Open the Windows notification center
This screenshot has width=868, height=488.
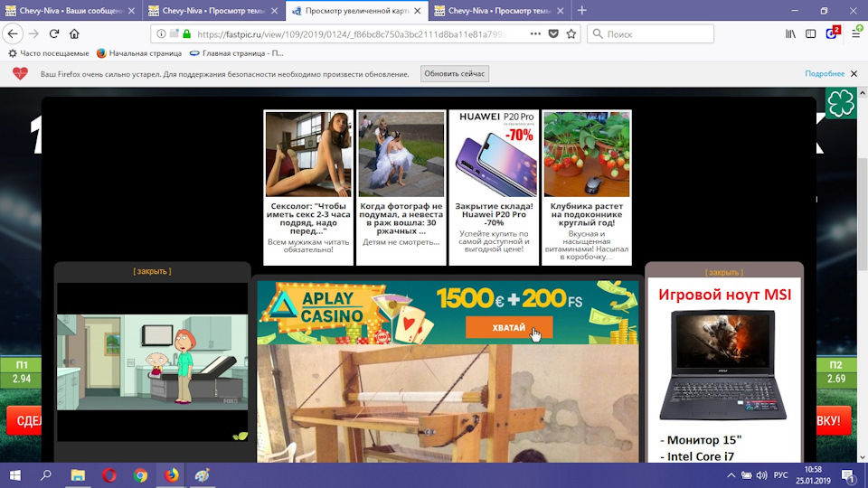pos(848,475)
